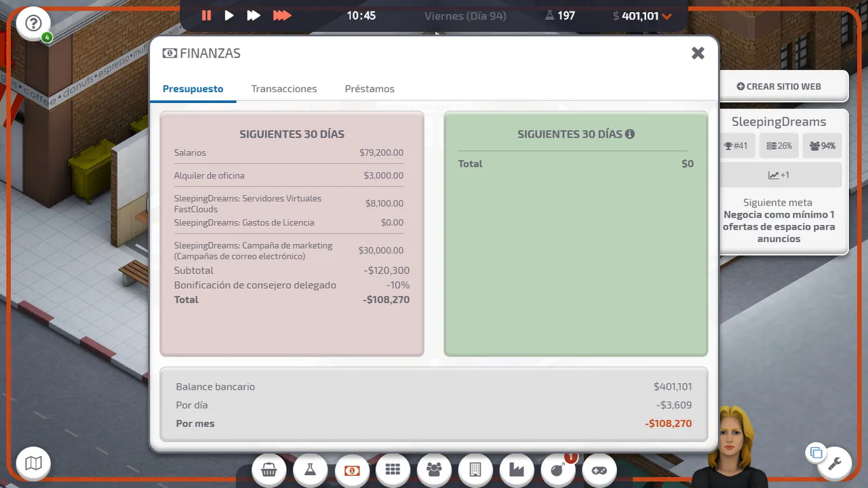This screenshot has height=488, width=868.
Task: Close the Finanzas window
Action: click(698, 53)
